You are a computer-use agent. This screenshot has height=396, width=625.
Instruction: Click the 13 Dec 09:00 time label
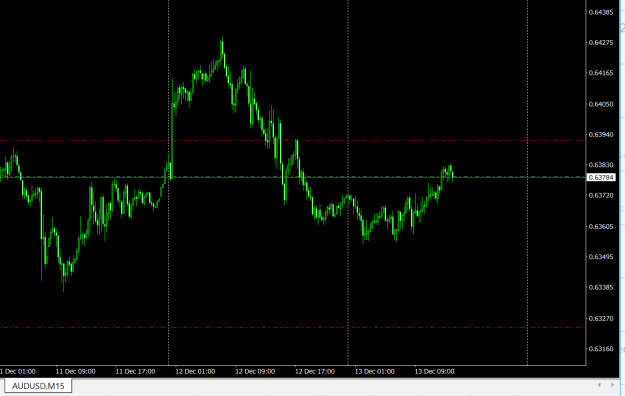pos(434,372)
